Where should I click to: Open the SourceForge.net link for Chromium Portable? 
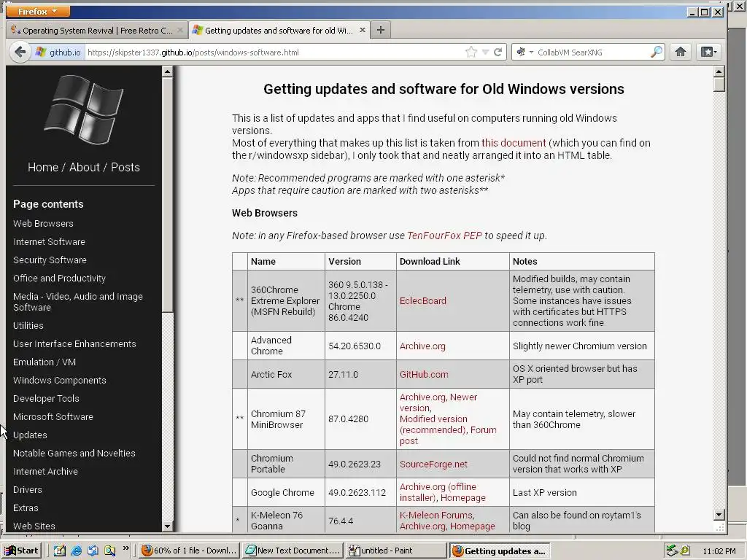coord(433,464)
